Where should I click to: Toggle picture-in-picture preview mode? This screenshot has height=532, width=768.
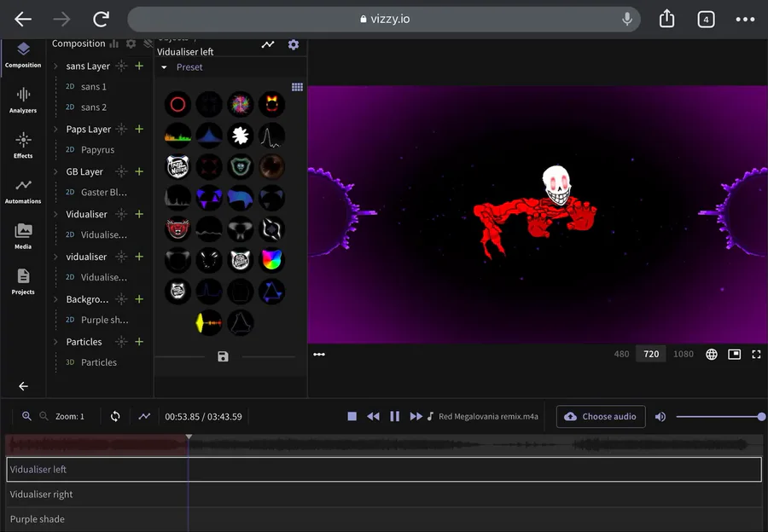coord(734,355)
